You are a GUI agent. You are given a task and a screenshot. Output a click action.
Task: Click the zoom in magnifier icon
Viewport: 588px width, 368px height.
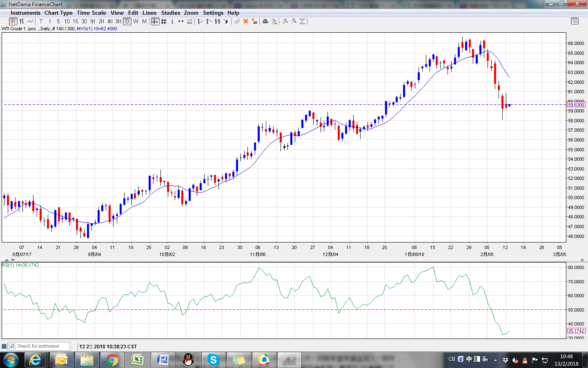click(x=285, y=21)
